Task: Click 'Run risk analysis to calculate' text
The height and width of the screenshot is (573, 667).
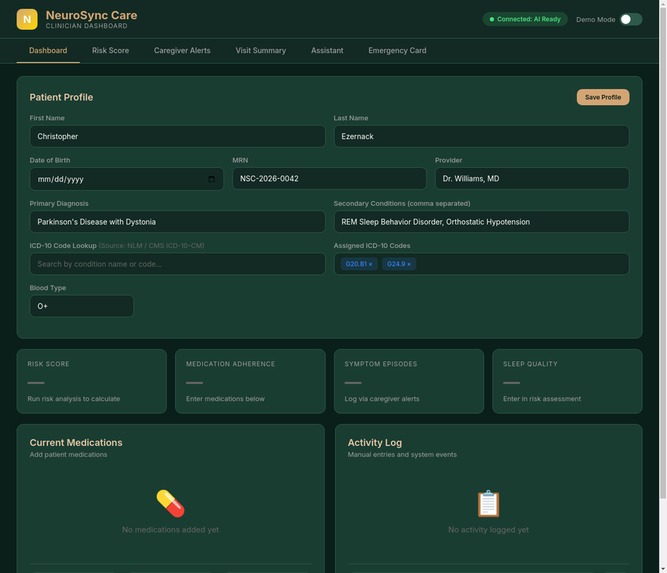Action: click(x=74, y=399)
